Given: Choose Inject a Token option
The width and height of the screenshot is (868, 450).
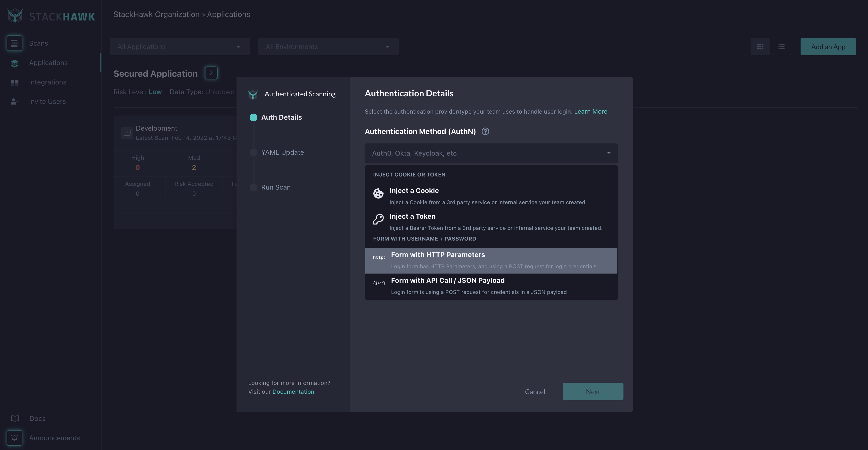Looking at the screenshot, I should (491, 222).
